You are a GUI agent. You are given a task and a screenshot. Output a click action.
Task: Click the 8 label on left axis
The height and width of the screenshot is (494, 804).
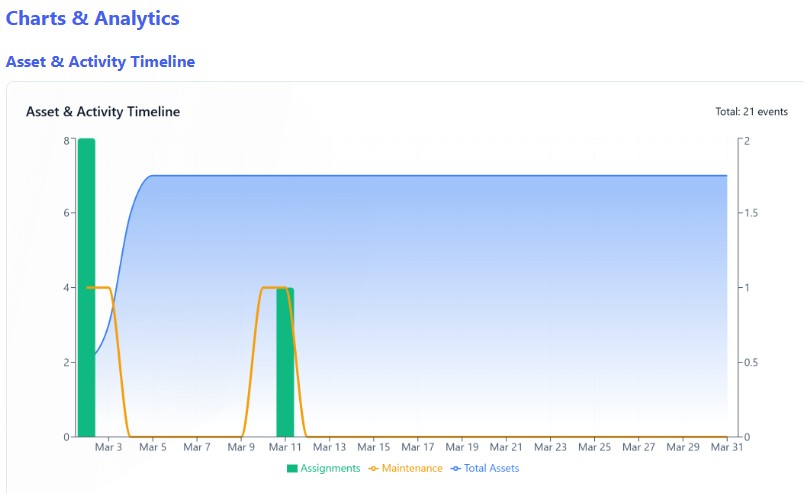[x=66, y=141]
